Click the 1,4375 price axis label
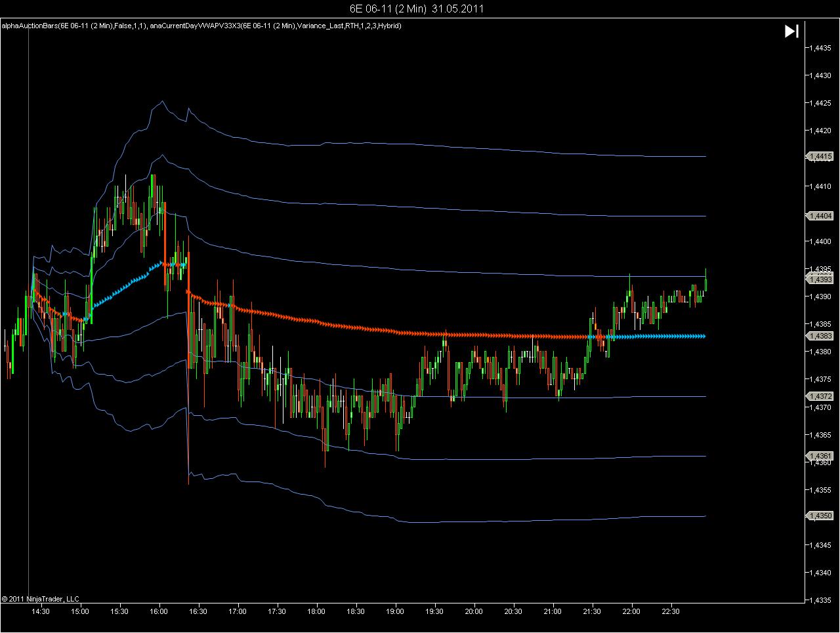This screenshot has width=840, height=633. click(x=822, y=379)
